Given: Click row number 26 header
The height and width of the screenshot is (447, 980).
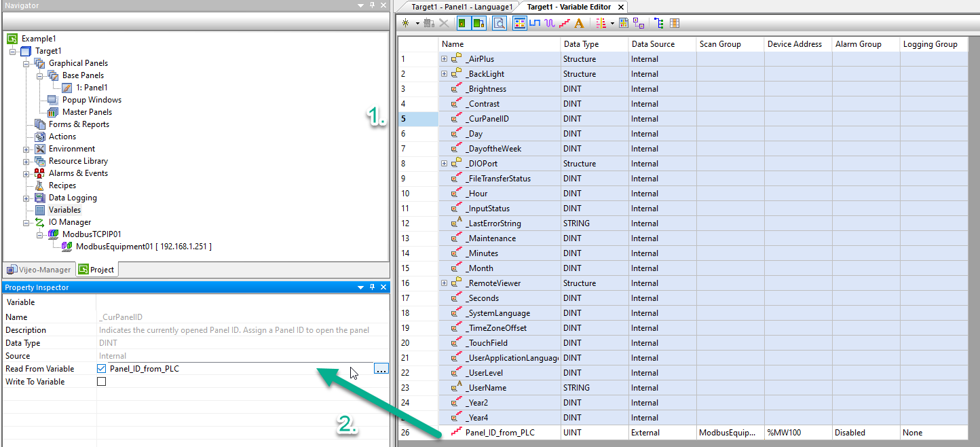Looking at the screenshot, I should click(418, 433).
